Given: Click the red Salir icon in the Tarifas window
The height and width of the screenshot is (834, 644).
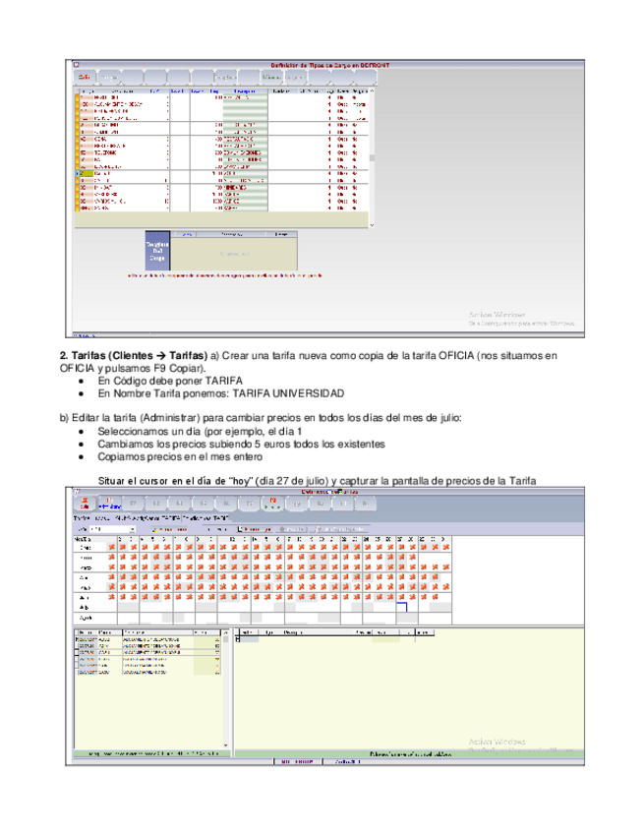Looking at the screenshot, I should click(x=83, y=503).
